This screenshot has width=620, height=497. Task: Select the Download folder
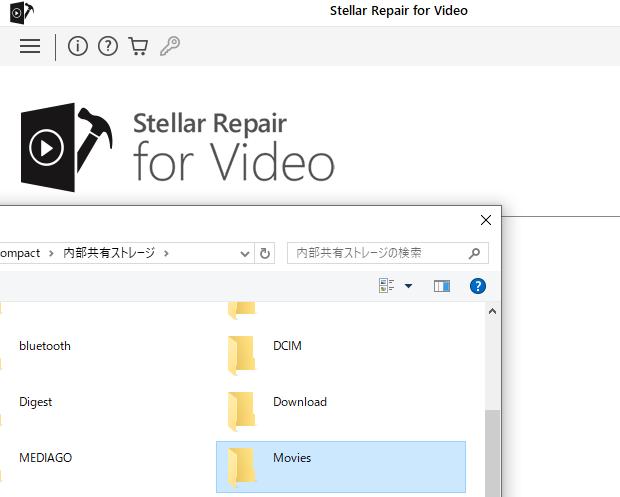tap(341, 411)
